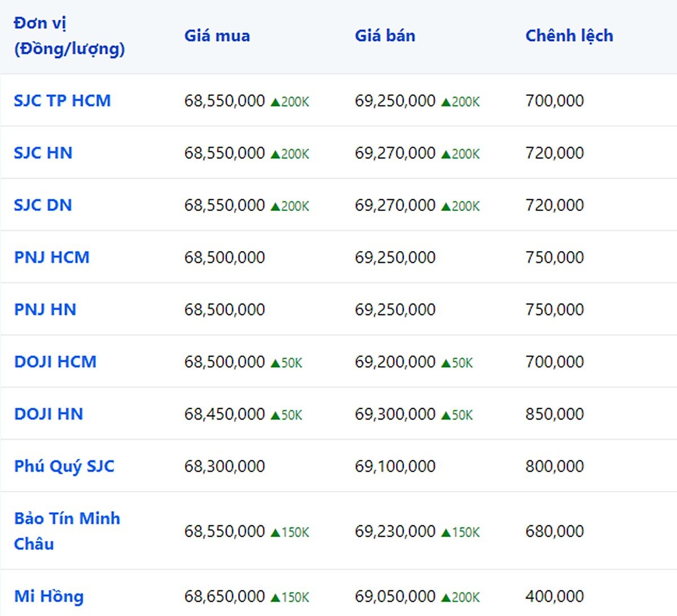Open the Bảo Tín Minh Châu link
Viewport: 677px width, 616px height.
pos(67,531)
